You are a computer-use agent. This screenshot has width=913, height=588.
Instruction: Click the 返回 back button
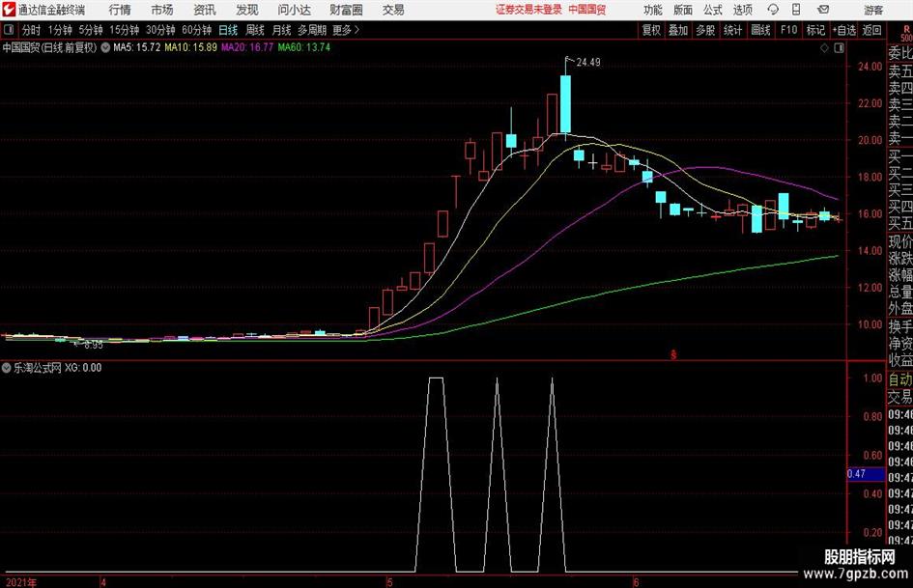point(871,30)
